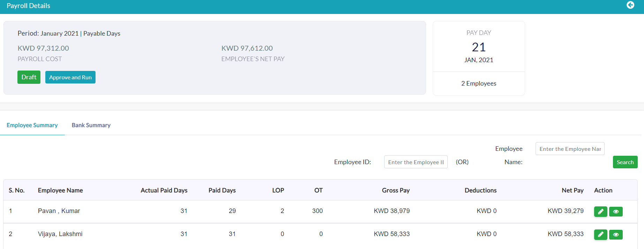
Task: Select employee name Pavan , Kumar
Action: coord(59,211)
